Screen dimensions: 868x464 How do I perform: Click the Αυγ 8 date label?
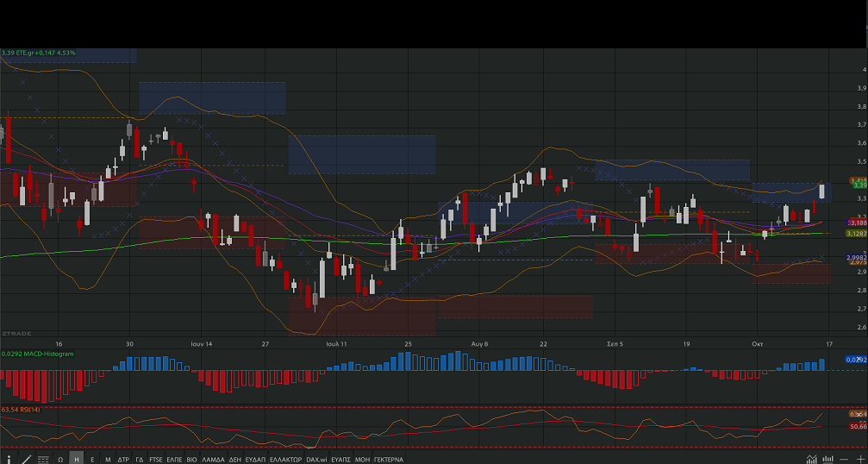[479, 344]
